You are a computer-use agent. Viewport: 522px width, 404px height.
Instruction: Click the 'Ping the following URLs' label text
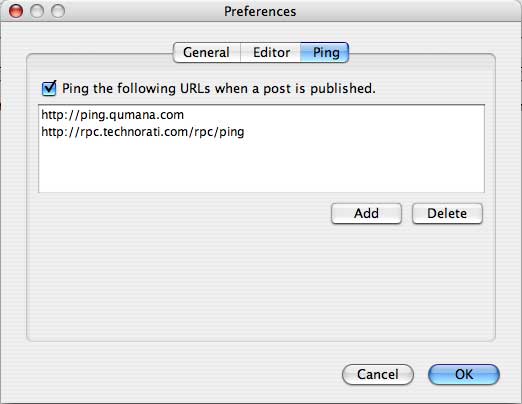click(219, 89)
